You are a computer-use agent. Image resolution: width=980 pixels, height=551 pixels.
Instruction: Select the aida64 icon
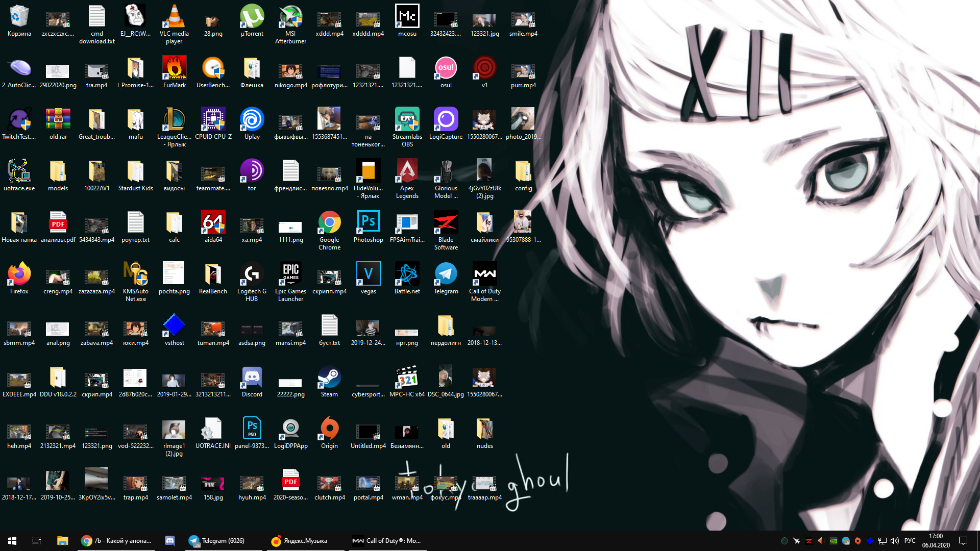tap(213, 228)
